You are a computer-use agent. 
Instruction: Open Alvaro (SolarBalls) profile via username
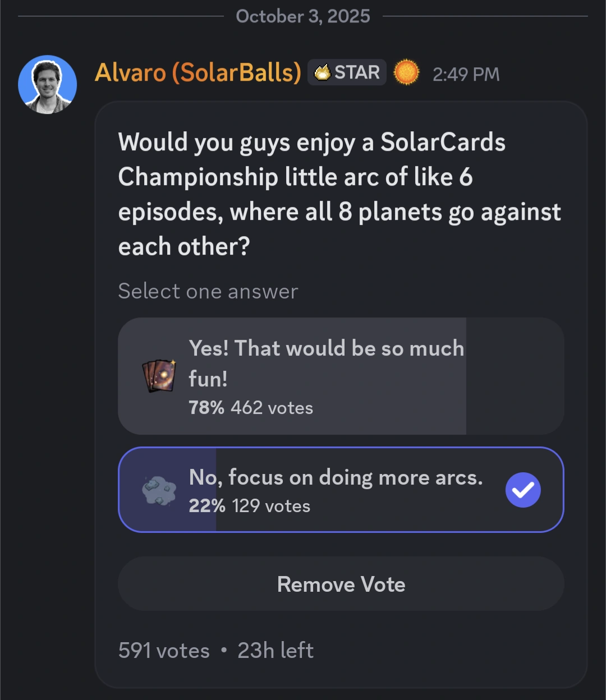click(199, 72)
